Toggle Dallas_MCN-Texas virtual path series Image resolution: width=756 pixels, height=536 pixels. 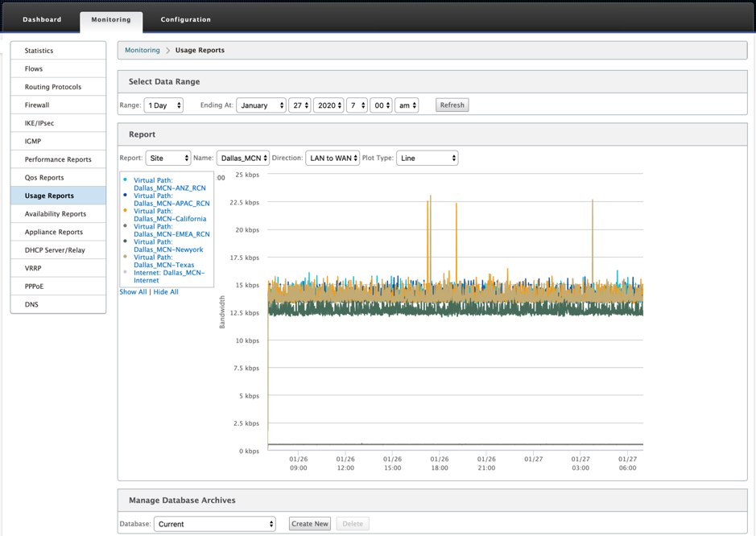point(164,262)
